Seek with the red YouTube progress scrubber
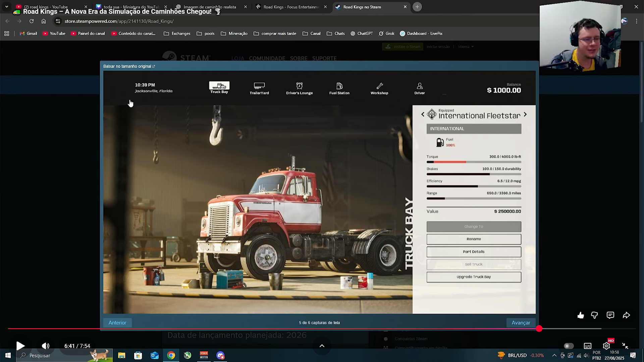This screenshot has width=644, height=362. [x=539, y=329]
